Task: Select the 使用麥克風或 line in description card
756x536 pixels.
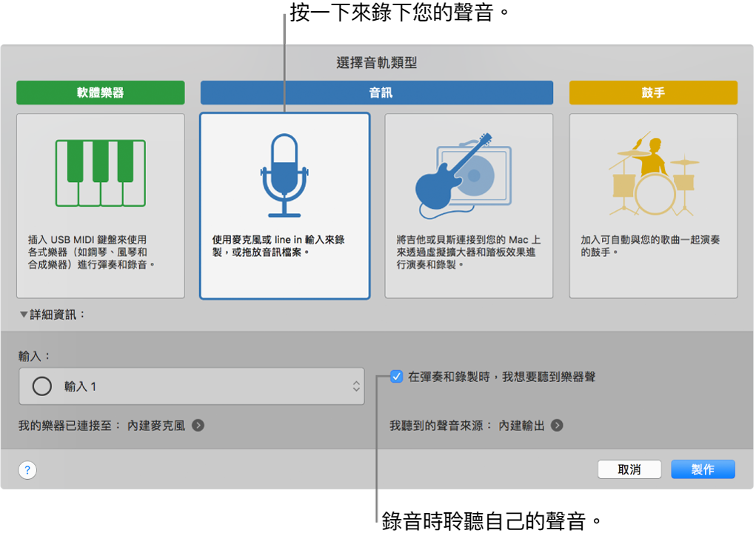Action: pyautogui.click(x=284, y=243)
